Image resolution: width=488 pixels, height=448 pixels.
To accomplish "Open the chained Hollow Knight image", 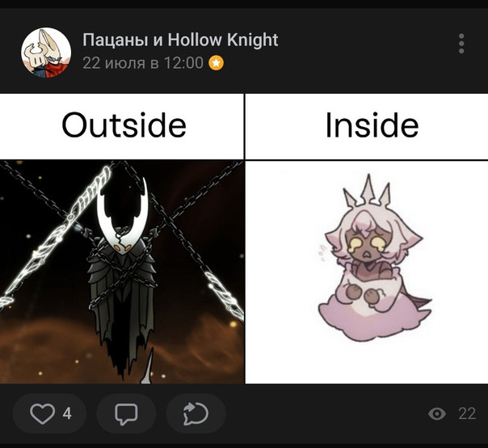I will tap(122, 272).
